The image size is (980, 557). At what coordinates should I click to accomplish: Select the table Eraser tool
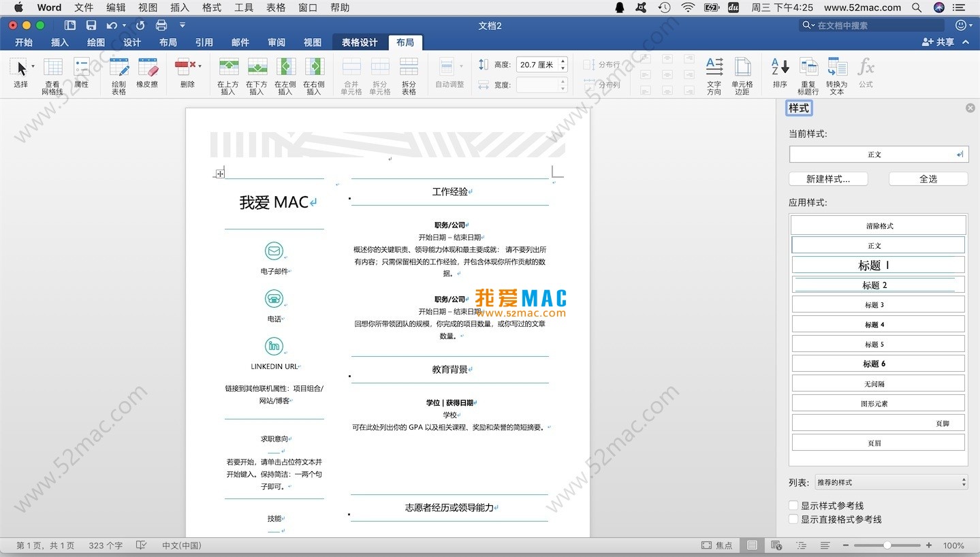(147, 73)
